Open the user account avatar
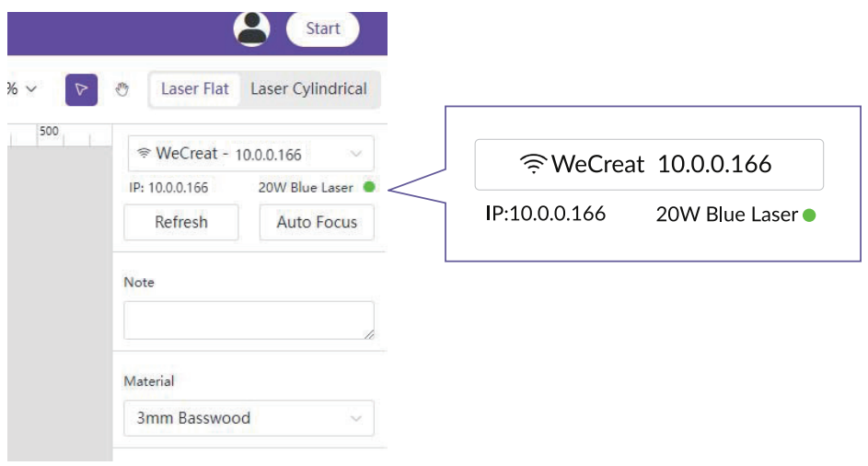The image size is (868, 466). point(252,28)
